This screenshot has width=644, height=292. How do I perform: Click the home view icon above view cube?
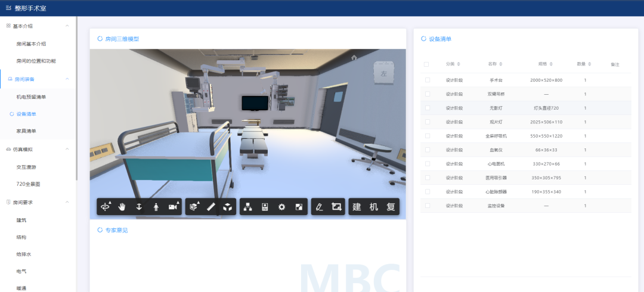[354, 57]
